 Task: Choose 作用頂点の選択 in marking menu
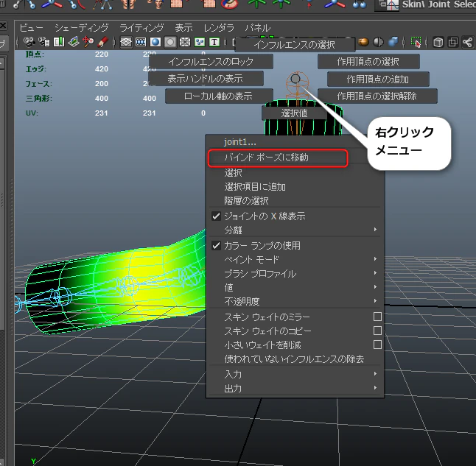pos(368,62)
